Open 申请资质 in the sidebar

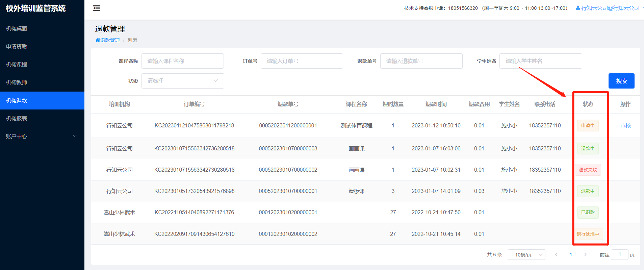(17, 47)
